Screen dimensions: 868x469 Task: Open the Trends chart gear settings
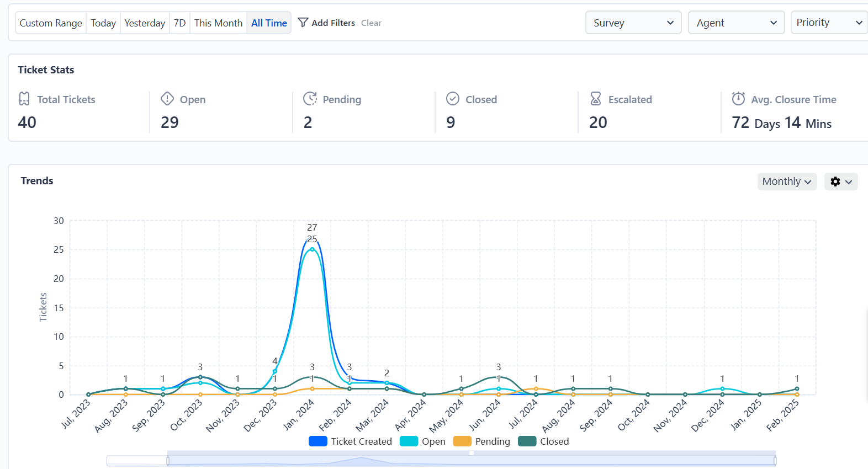(x=840, y=182)
